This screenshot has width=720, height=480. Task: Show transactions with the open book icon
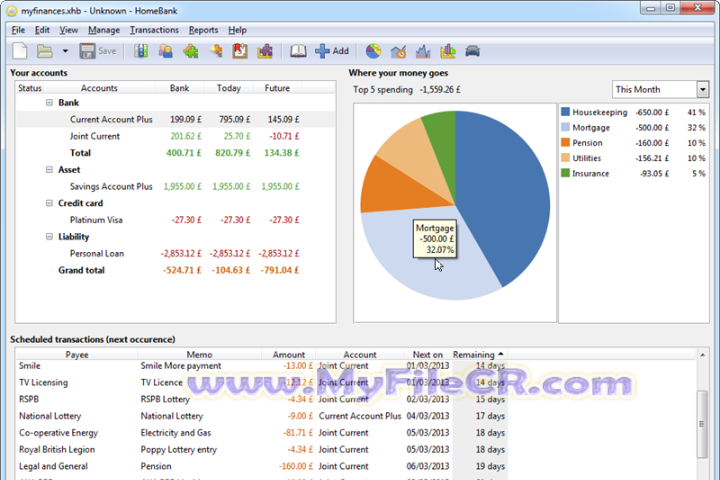[x=298, y=51]
